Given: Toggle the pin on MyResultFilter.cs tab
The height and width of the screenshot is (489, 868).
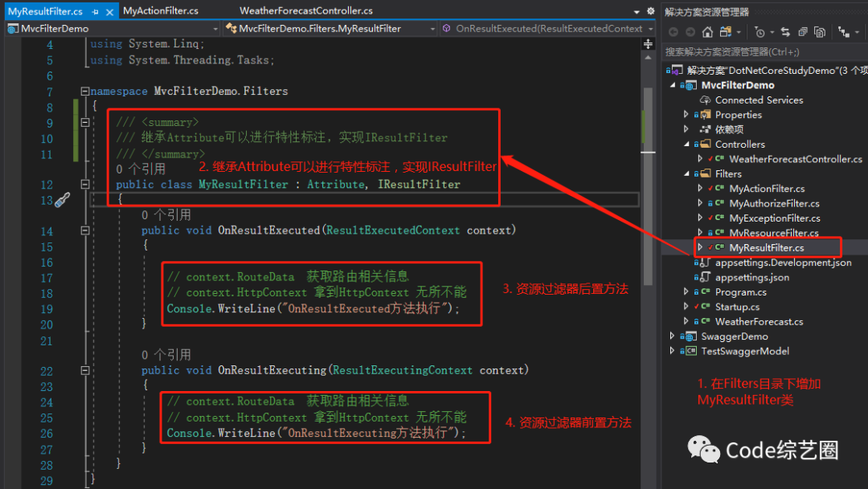Looking at the screenshot, I should tap(95, 11).
